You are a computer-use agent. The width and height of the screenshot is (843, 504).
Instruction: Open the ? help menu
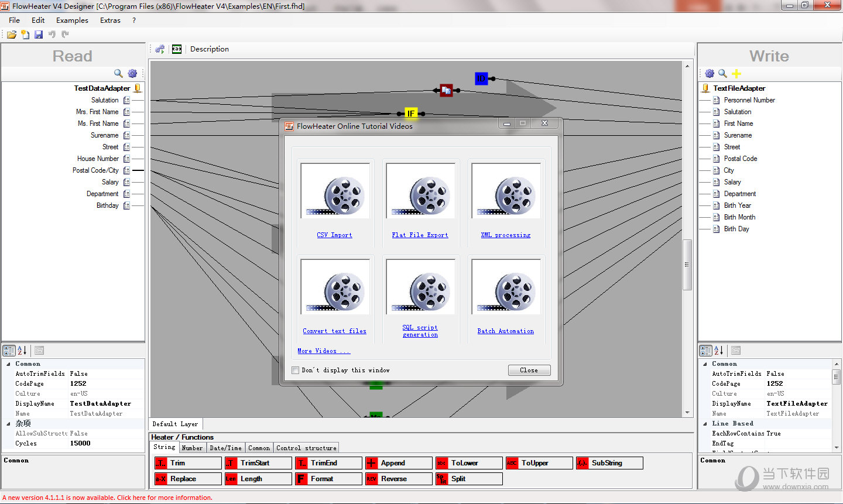[134, 20]
